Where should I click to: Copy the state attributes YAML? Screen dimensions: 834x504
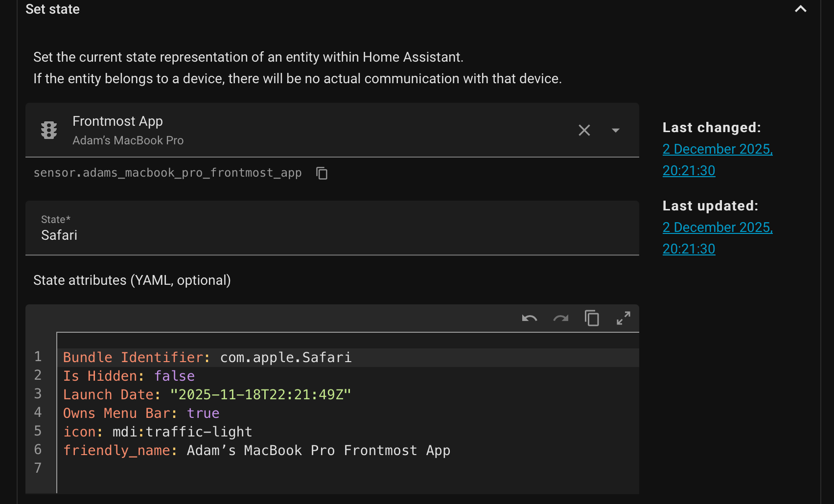point(592,319)
